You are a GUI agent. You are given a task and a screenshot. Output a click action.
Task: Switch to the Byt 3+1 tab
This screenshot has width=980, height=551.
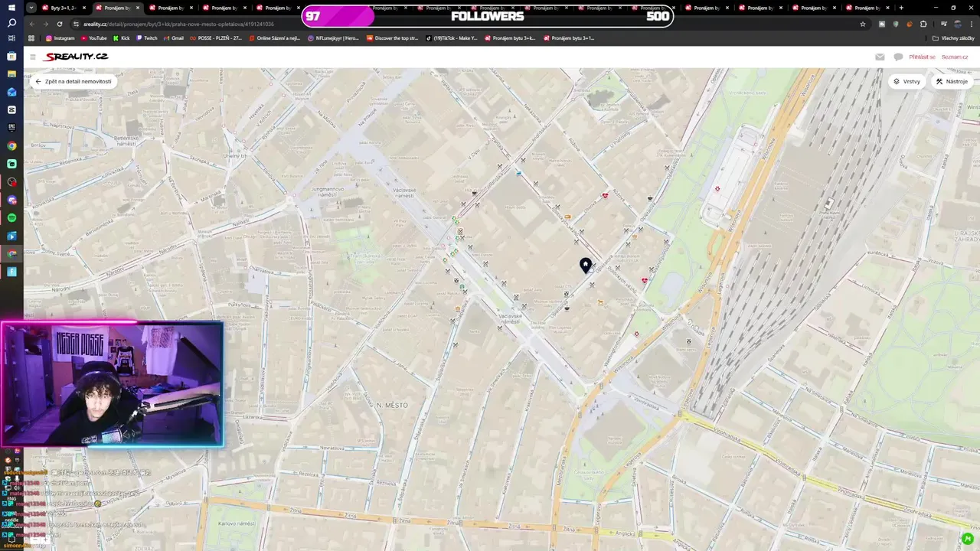pos(64,8)
